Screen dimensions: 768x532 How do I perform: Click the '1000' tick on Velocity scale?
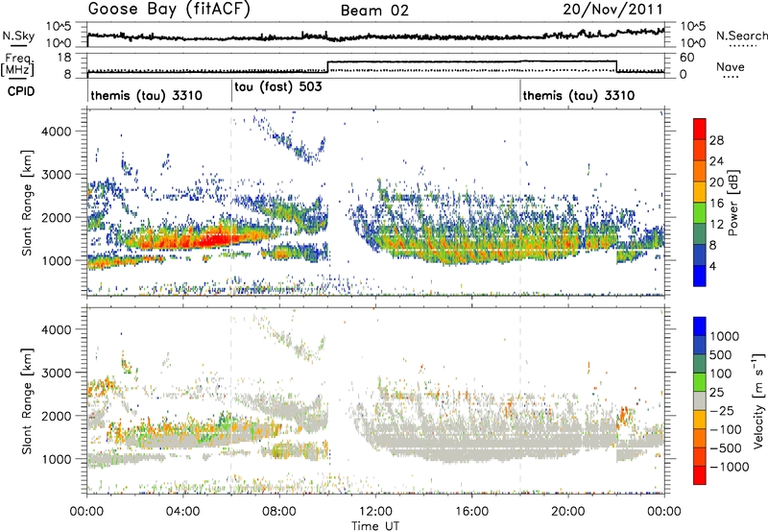[725, 336]
